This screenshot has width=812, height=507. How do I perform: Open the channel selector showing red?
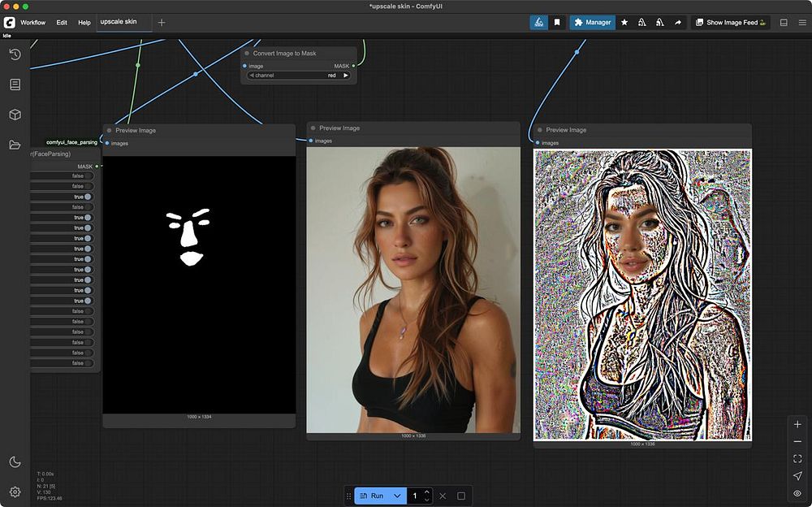299,76
